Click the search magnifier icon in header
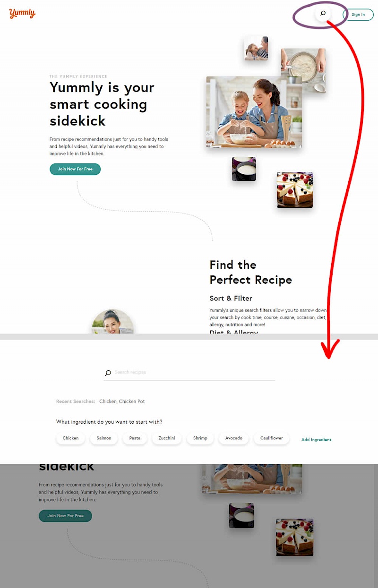 tap(323, 13)
